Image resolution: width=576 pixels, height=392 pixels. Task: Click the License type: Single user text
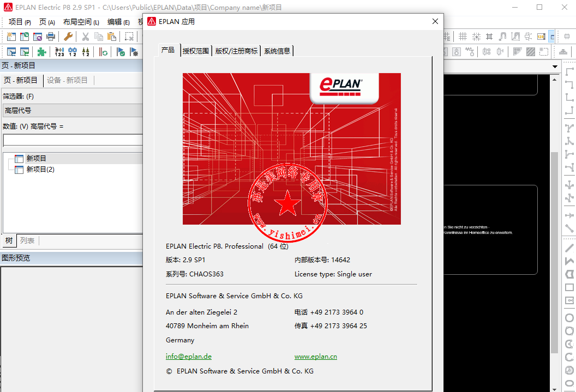coord(333,274)
